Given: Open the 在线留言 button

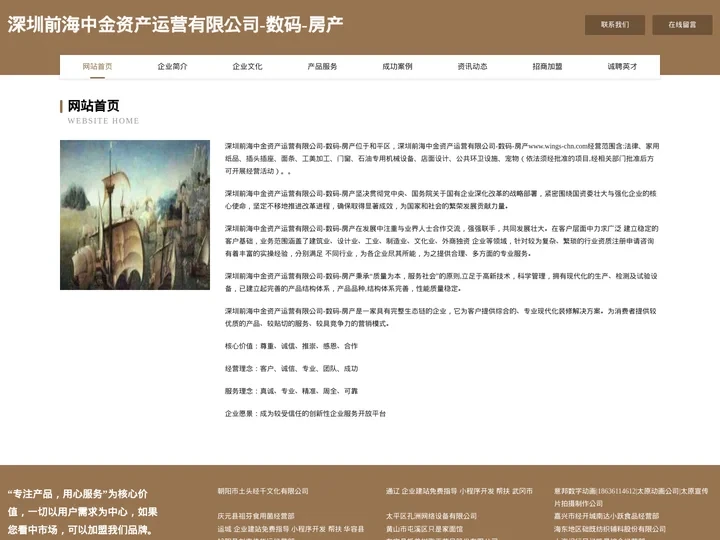Looking at the screenshot, I should click(x=682, y=25).
